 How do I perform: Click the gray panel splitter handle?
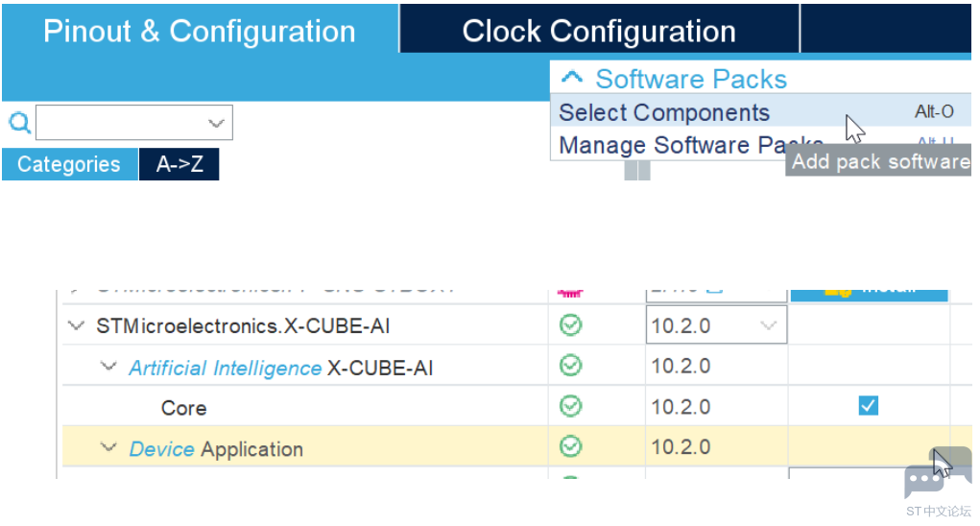pos(636,171)
